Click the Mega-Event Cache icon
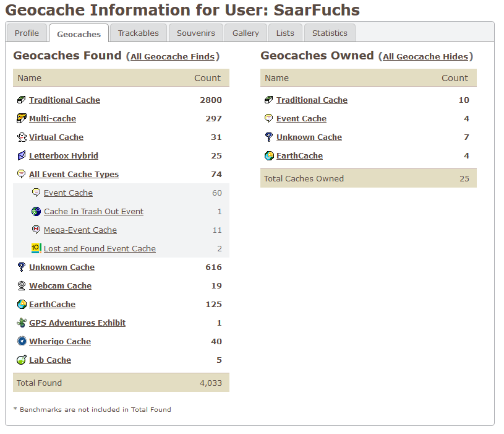504x434 pixels. (x=36, y=230)
